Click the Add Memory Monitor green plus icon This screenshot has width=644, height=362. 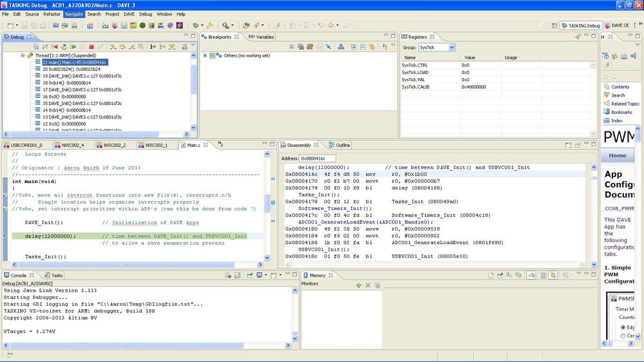coord(358,285)
